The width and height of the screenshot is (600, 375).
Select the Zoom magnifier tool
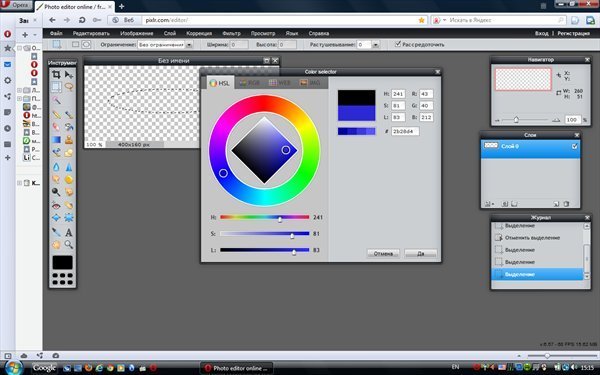[x=69, y=245]
